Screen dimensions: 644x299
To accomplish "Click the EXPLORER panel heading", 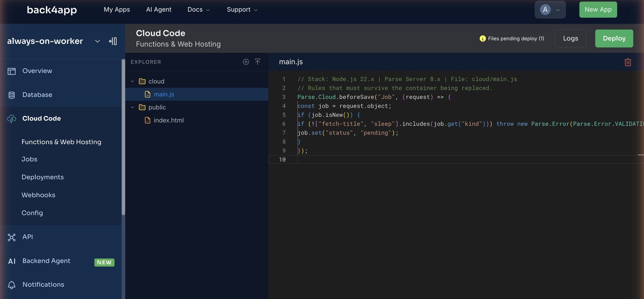I will [x=146, y=62].
